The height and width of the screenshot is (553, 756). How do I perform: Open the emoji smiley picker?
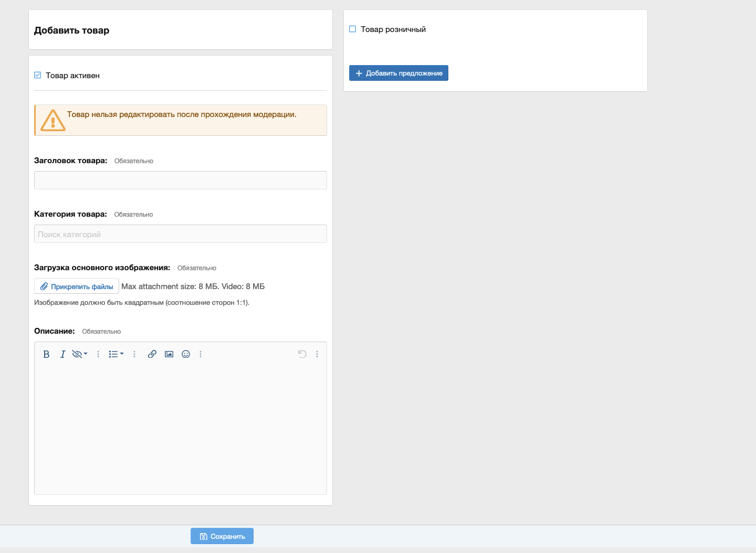coord(186,354)
